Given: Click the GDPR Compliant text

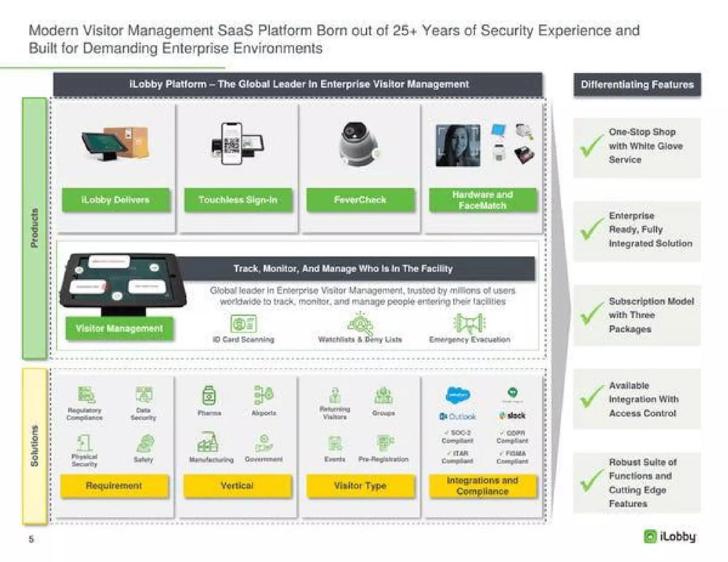Looking at the screenshot, I should coord(513,437).
